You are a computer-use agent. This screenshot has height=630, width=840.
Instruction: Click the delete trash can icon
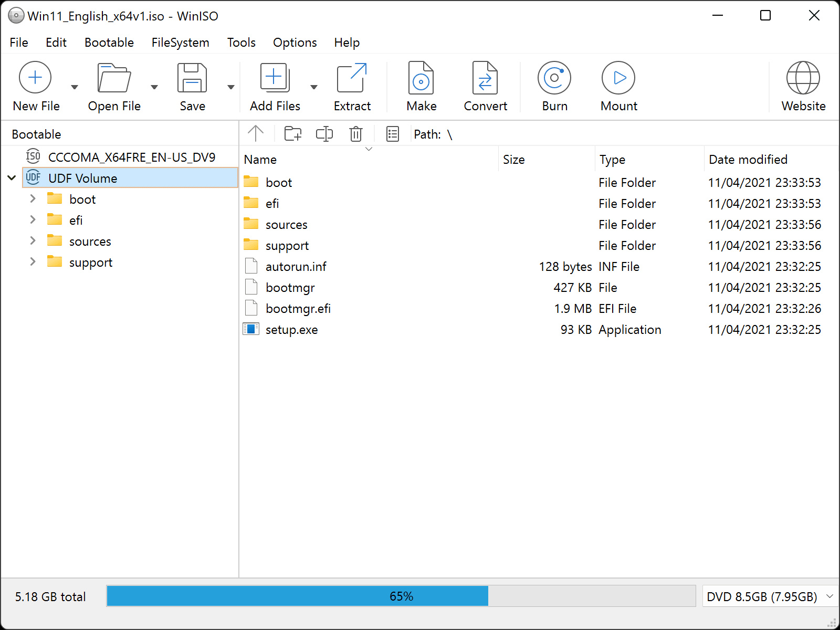[x=356, y=134]
